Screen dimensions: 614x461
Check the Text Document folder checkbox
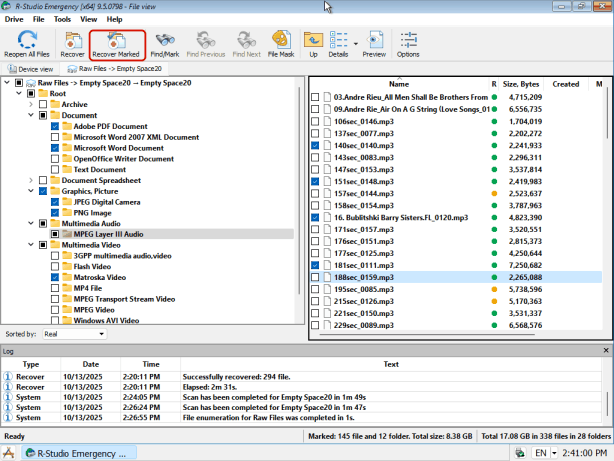click(x=54, y=170)
